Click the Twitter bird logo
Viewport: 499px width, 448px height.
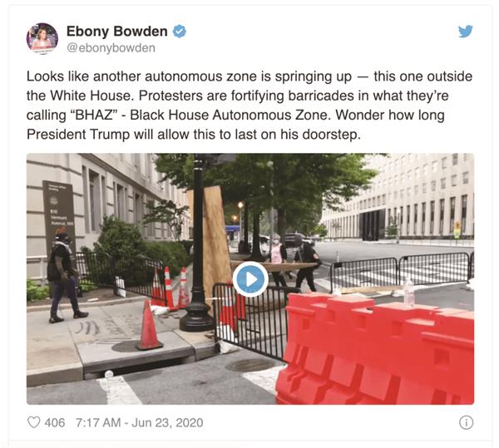(465, 31)
